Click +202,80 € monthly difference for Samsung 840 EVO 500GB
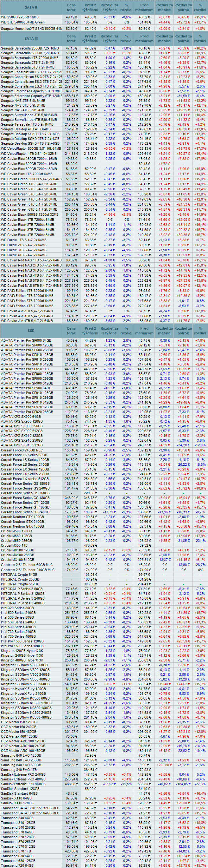Screen dimensions: 208x868 [164, 764]
